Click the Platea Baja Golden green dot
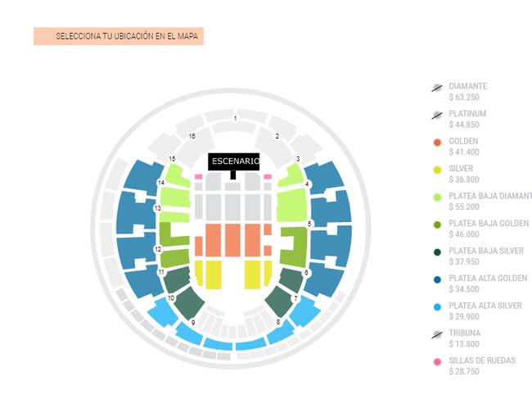This screenshot has height=399, width=532. (x=437, y=224)
